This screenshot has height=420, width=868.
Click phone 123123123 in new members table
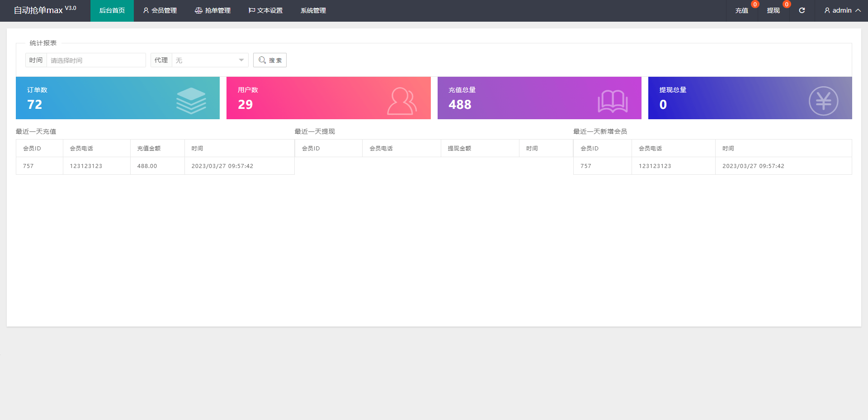655,166
